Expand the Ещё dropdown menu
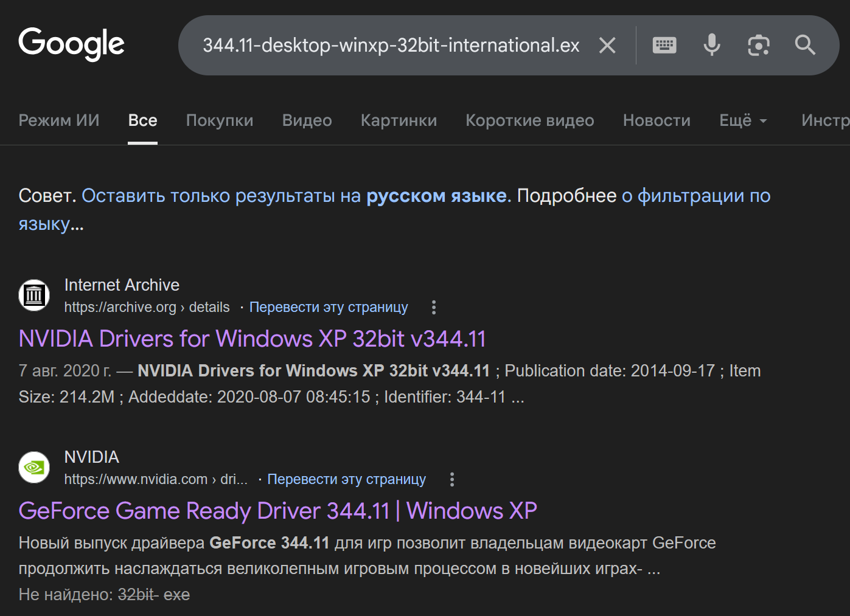850x616 pixels. 743,120
